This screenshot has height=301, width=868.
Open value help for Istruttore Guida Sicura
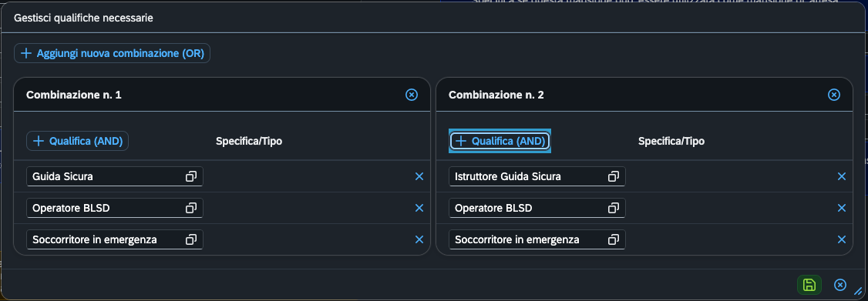(x=614, y=176)
